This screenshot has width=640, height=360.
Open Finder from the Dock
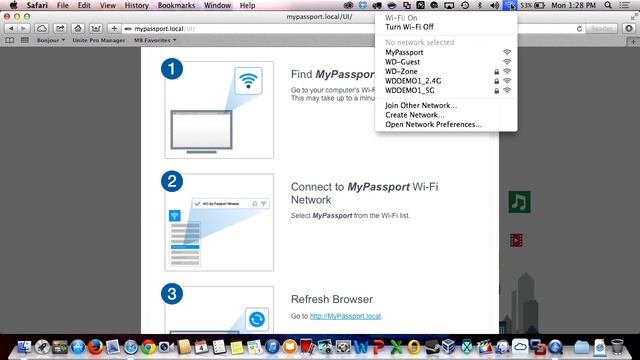[24, 347]
